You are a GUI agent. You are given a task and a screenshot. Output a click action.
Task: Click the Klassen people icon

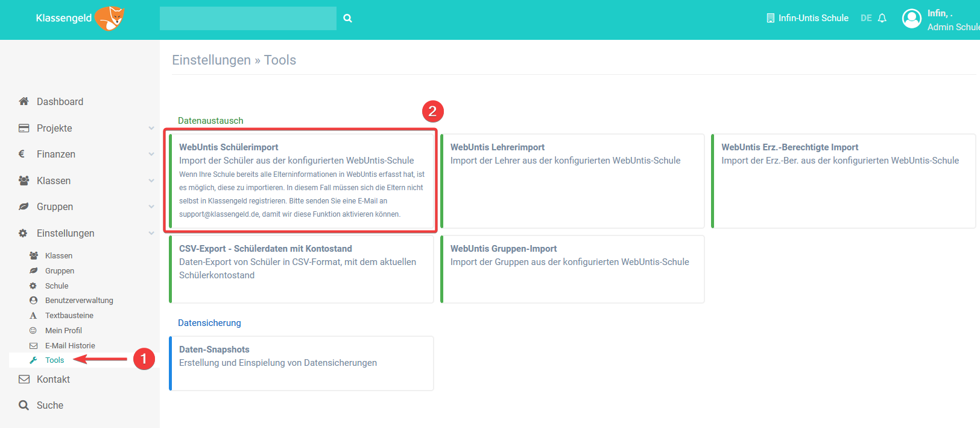(x=24, y=180)
